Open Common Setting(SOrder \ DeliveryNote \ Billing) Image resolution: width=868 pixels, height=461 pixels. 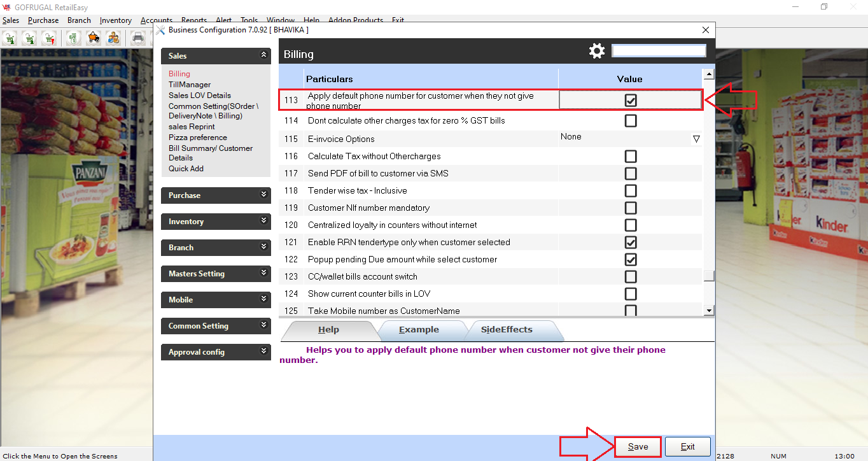point(214,111)
